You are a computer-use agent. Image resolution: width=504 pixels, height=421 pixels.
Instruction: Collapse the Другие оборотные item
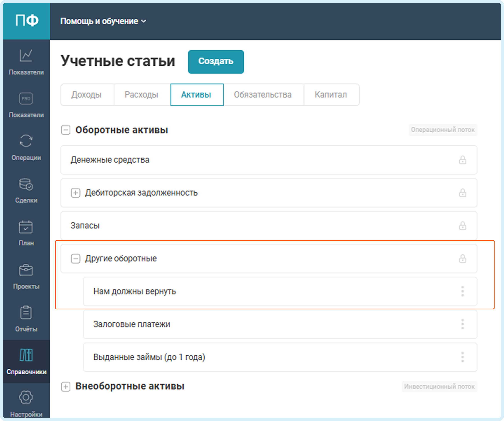pos(75,259)
